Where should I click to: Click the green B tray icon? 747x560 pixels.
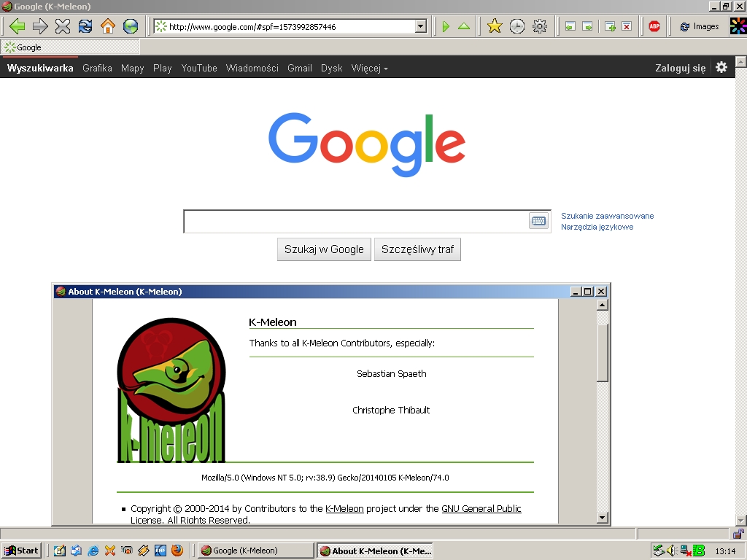(x=699, y=551)
